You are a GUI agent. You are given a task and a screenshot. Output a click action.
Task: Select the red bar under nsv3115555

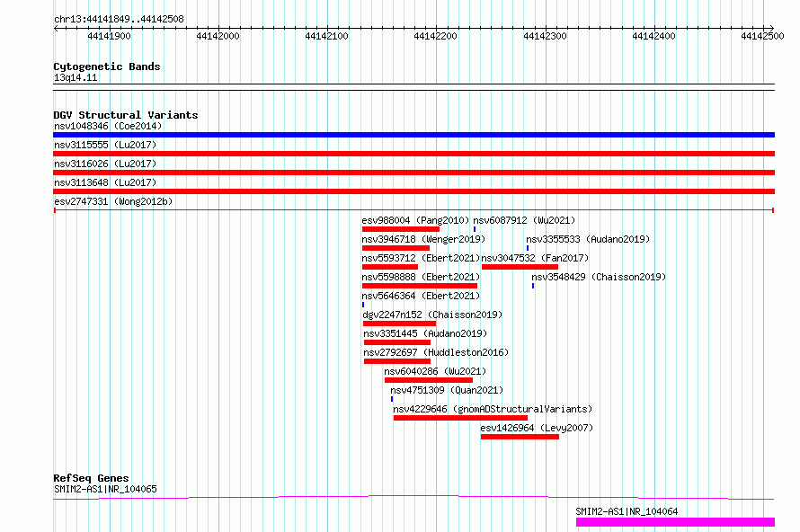413,154
